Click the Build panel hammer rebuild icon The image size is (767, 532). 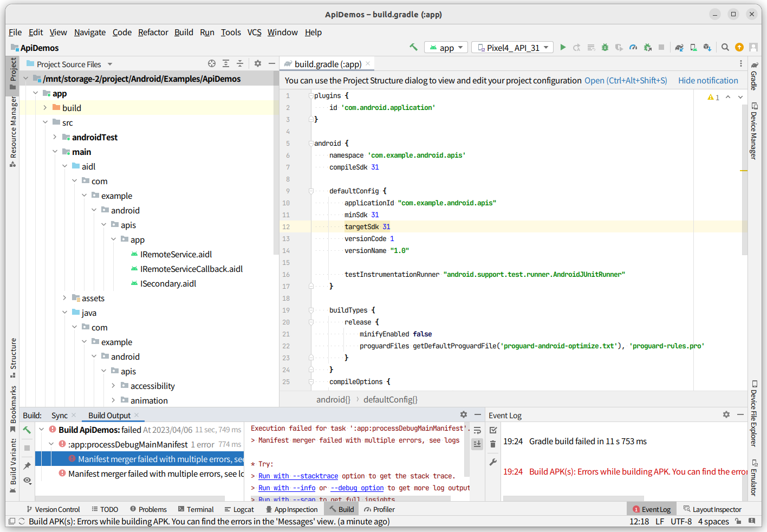(27, 430)
